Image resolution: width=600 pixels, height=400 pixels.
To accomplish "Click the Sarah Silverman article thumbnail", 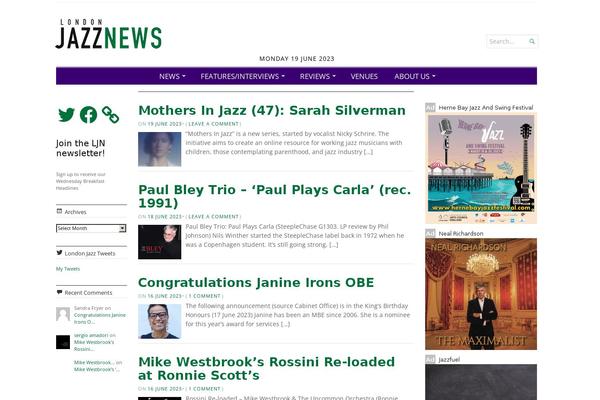I will point(160,149).
